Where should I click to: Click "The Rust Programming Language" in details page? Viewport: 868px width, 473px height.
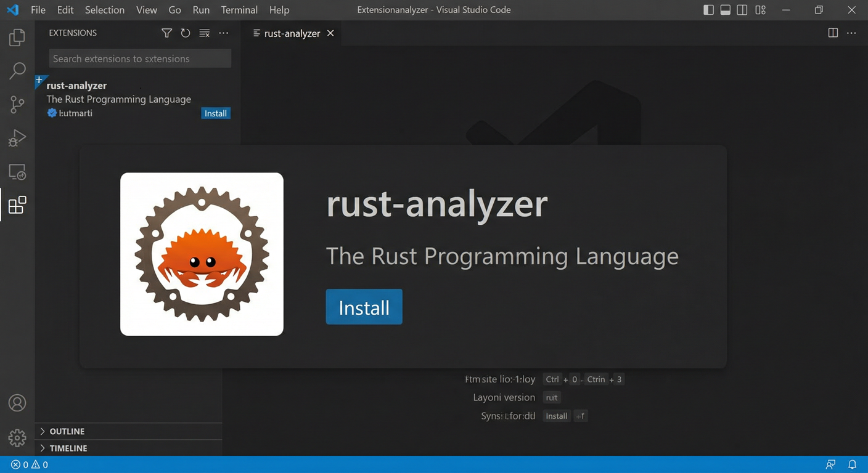coord(502,256)
